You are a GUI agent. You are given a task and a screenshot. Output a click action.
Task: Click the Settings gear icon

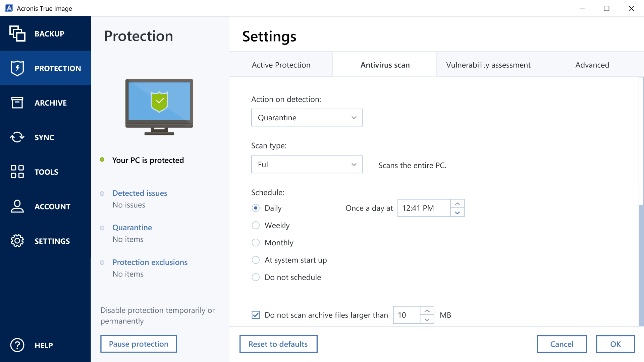pos(17,241)
